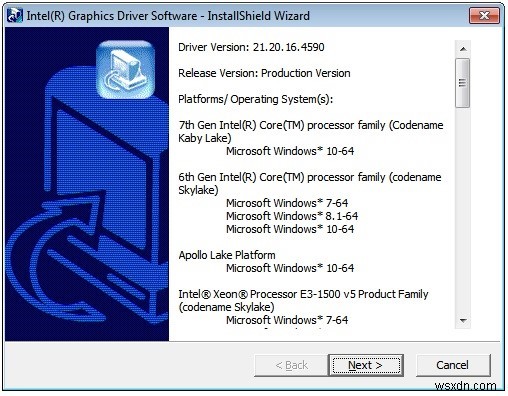Image resolution: width=508 pixels, height=396 pixels.
Task: Click the '7th Gen Intel(R) Core(TM)' line
Action: tap(311, 125)
